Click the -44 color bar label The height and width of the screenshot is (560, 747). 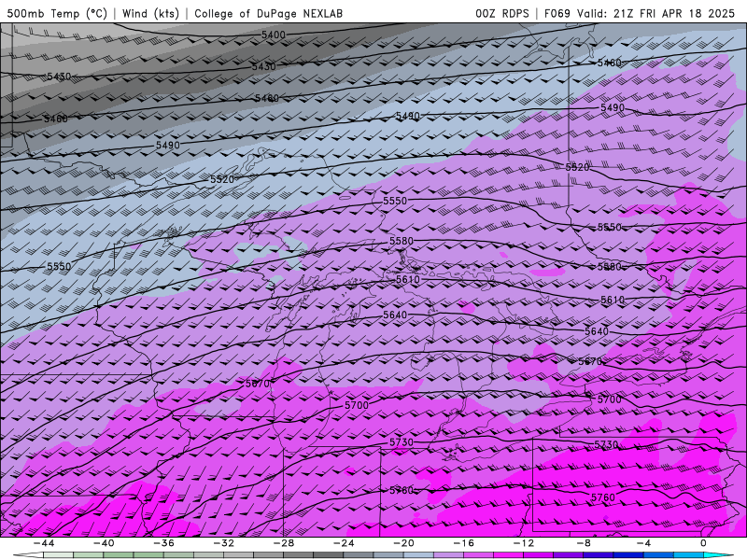point(43,543)
